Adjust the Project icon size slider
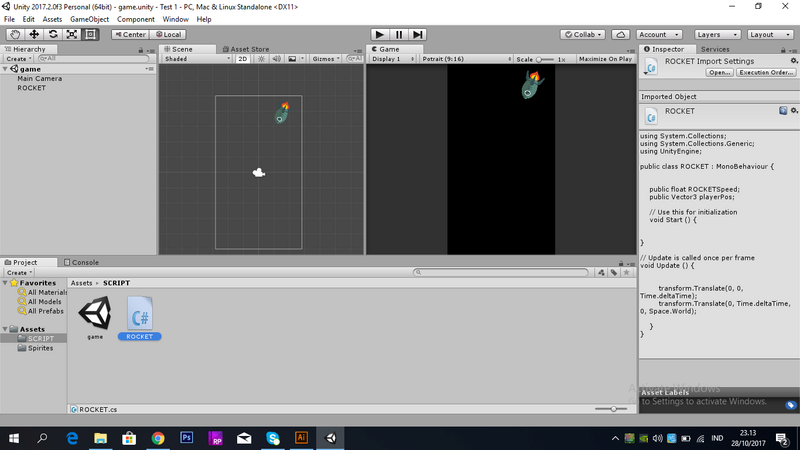The image size is (800, 450). 611,409
